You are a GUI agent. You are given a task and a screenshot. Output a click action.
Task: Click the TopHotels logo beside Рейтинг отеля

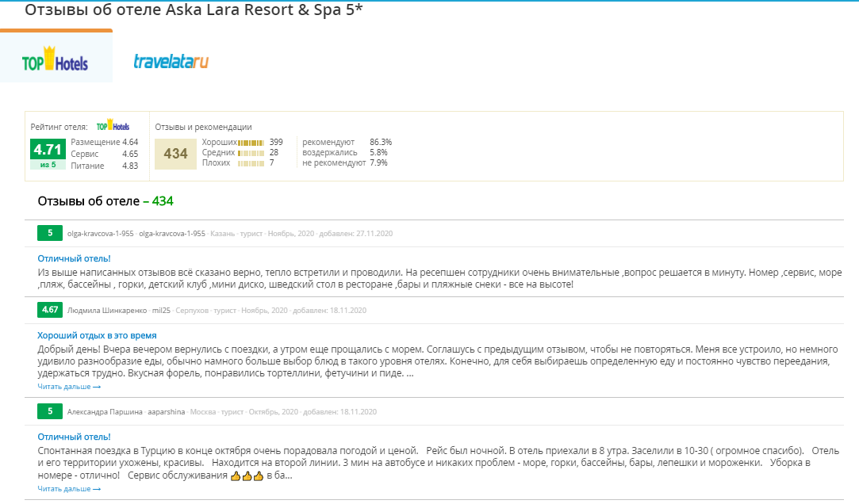tap(113, 126)
